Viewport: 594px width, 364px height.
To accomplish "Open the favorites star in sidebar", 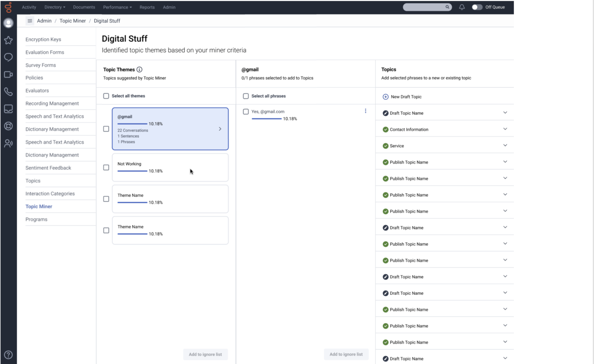I will [x=8, y=40].
